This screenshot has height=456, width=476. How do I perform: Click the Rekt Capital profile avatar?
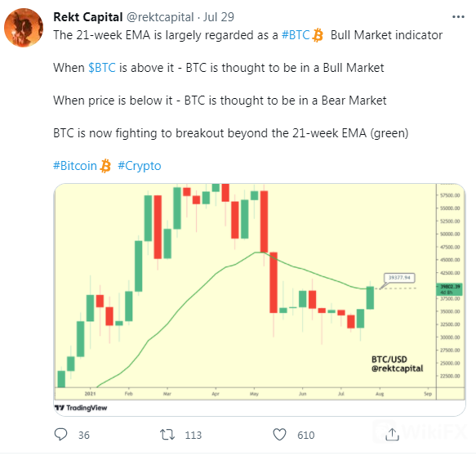(x=24, y=28)
